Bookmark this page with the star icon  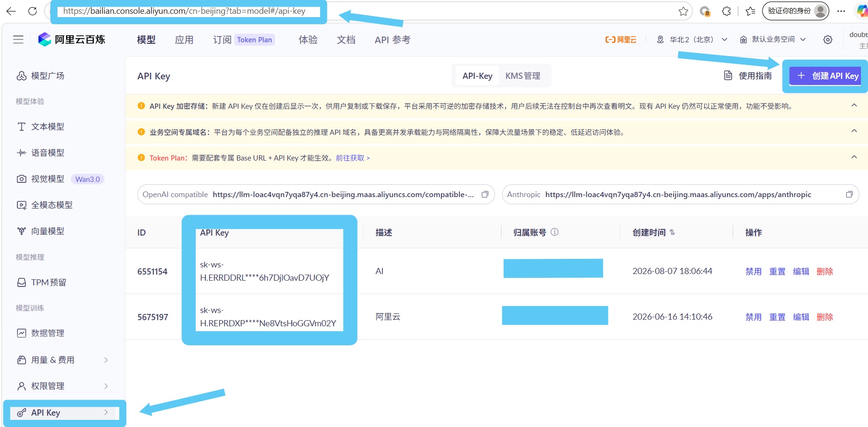[683, 11]
